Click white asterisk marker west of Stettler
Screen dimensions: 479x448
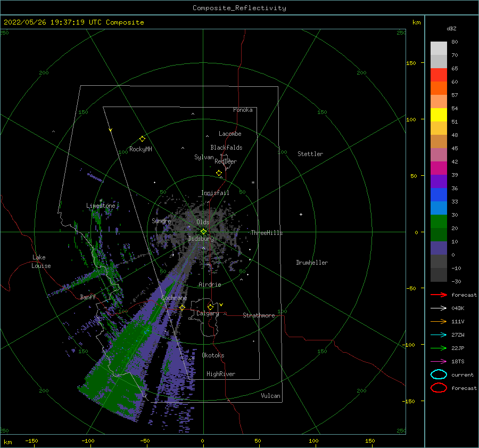253,183
